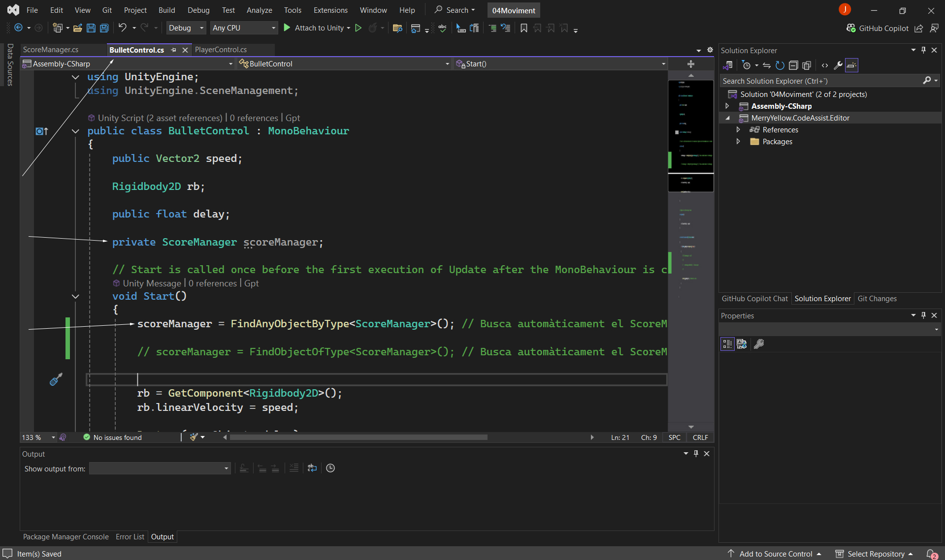The image size is (945, 560).
Task: Open the Extensions menu
Action: tap(330, 10)
